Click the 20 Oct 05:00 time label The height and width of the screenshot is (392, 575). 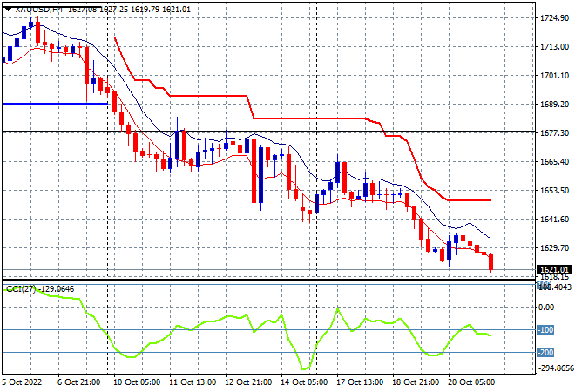click(x=471, y=382)
